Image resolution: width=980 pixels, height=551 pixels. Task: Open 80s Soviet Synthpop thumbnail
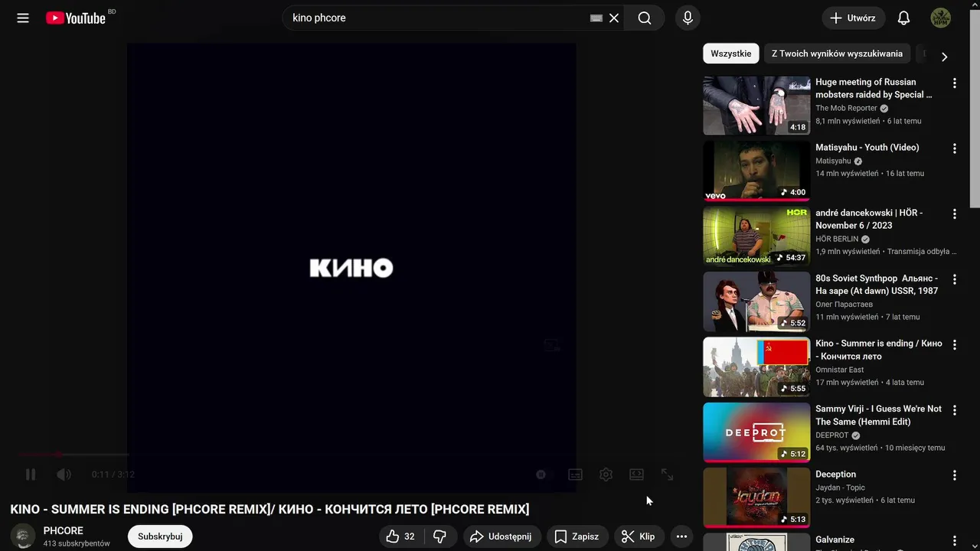(756, 302)
